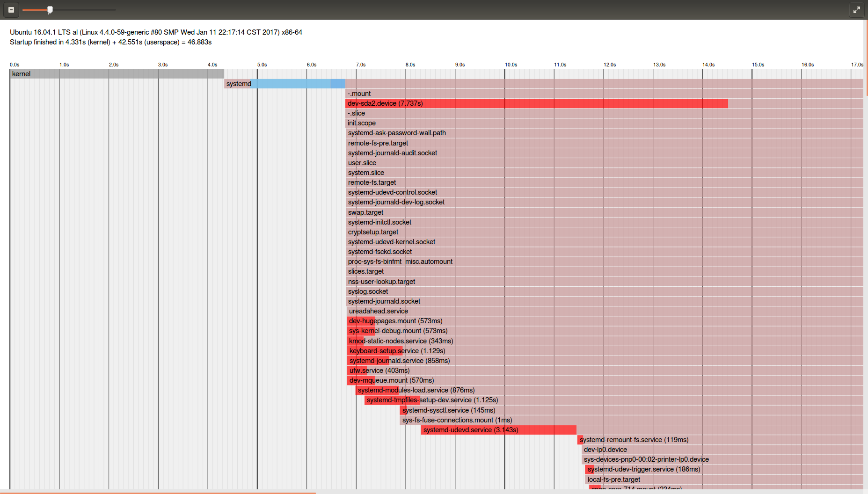The width and height of the screenshot is (868, 494).
Task: Click the -.mount row
Action: [x=604, y=94]
